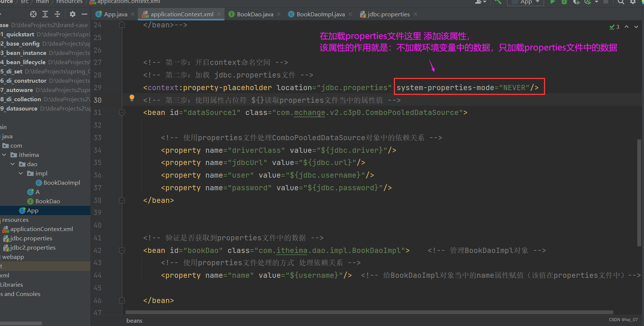Click Collapse All in the project panel
This screenshot has height=326, width=644.
[57, 14]
